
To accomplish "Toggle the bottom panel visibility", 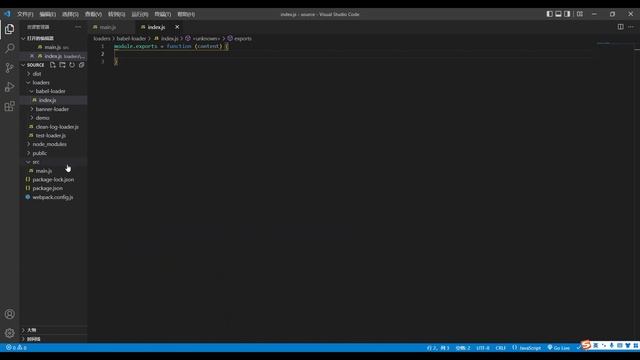I will [x=558, y=14].
